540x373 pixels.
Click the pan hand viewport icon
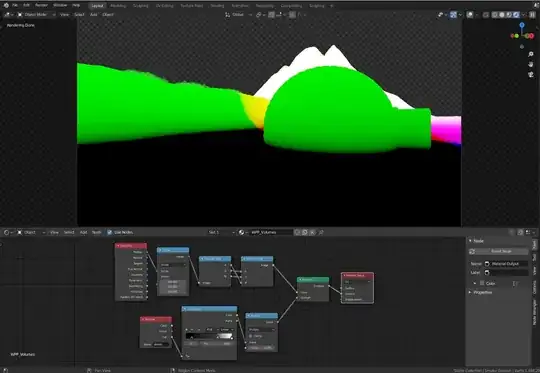point(531,64)
